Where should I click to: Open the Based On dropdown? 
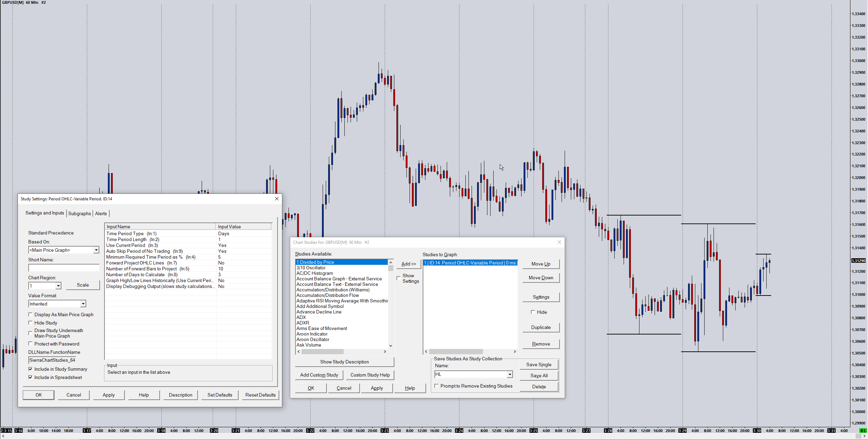(96, 250)
